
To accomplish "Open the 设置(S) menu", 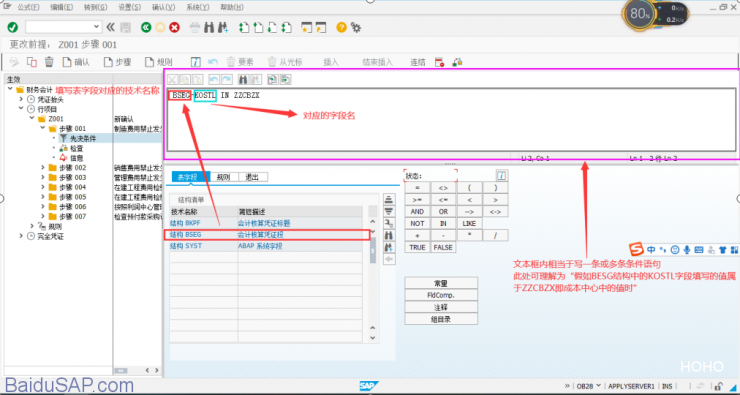I will (129, 7).
